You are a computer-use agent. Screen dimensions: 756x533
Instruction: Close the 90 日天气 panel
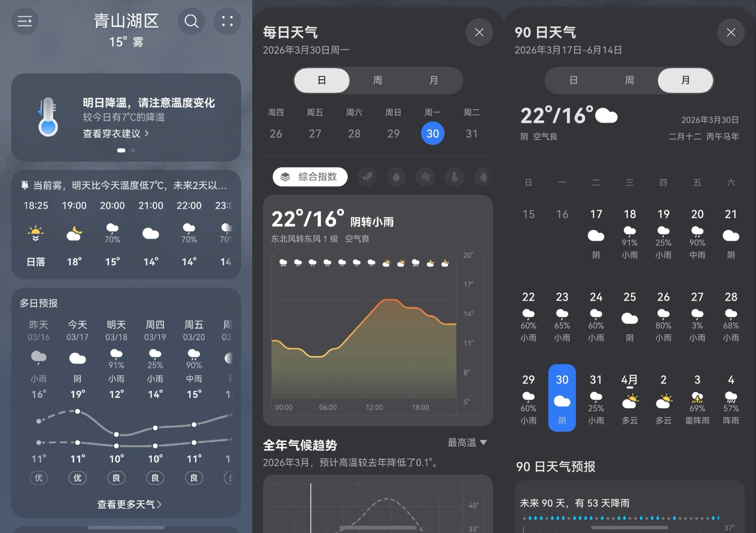point(731,32)
